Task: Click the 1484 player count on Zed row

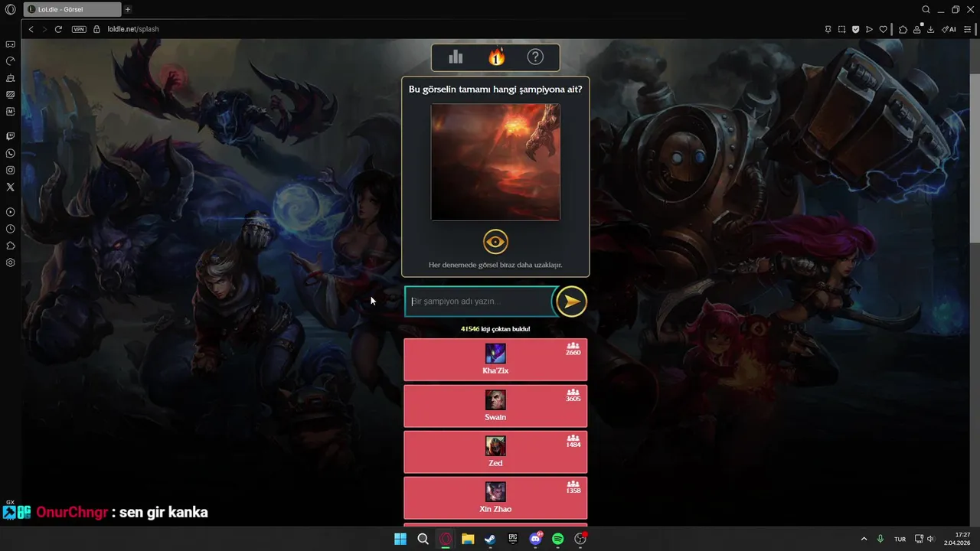Action: tap(573, 442)
